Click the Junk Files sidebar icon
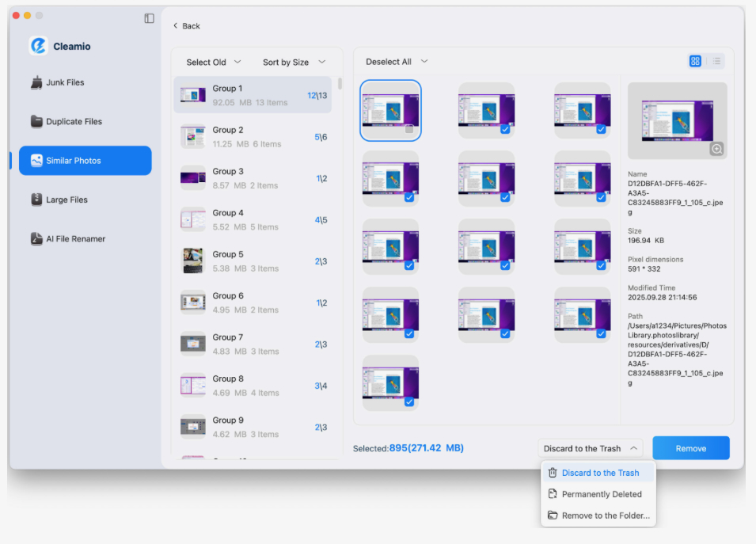 click(x=36, y=82)
